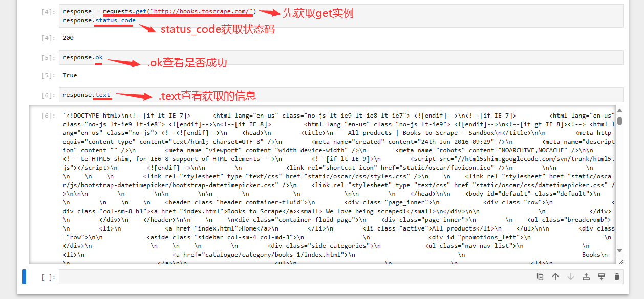Image resolution: width=644 pixels, height=299 pixels.
Task: Click the output value True
Action: pyautogui.click(x=70, y=75)
